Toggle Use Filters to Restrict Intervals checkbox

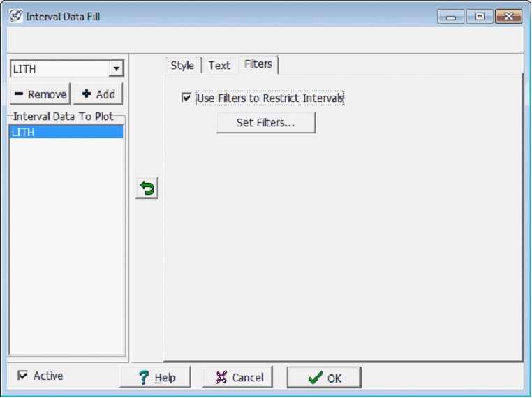(186, 98)
